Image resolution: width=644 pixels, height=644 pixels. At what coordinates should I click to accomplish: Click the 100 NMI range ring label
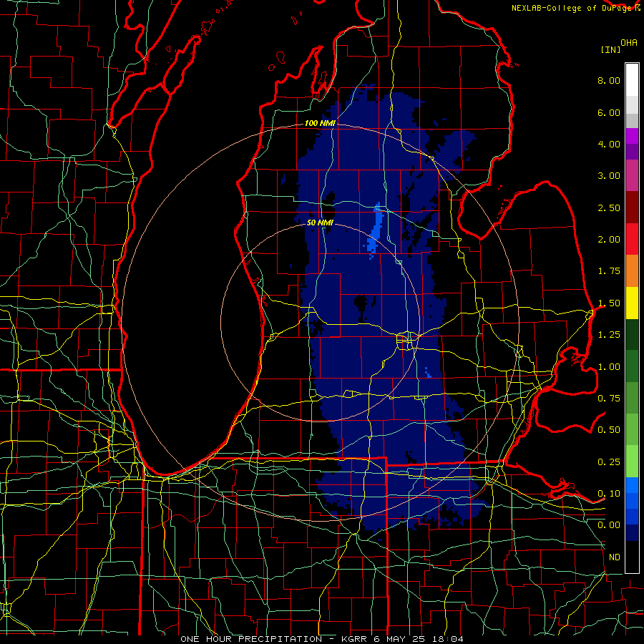320,123
